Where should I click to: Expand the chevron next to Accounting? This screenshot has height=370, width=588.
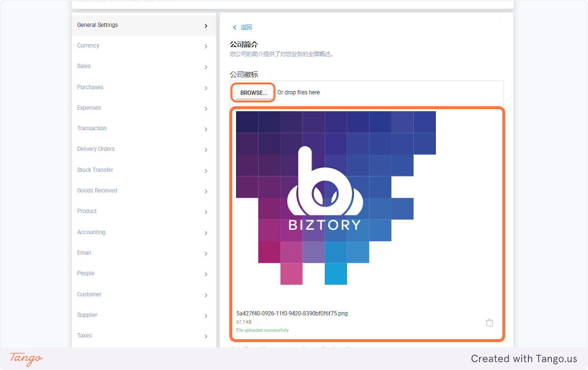pos(206,233)
